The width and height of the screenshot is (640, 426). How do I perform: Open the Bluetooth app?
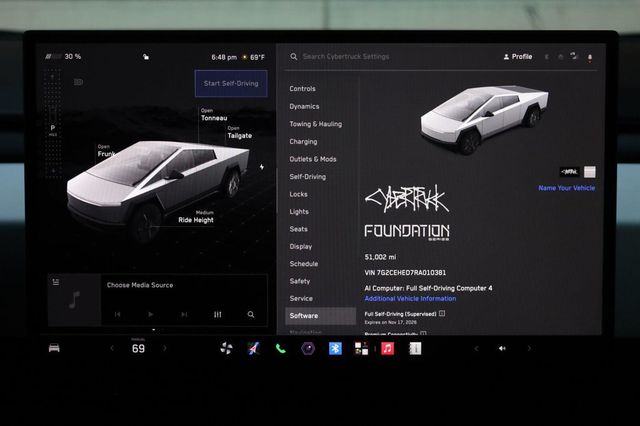click(335, 348)
